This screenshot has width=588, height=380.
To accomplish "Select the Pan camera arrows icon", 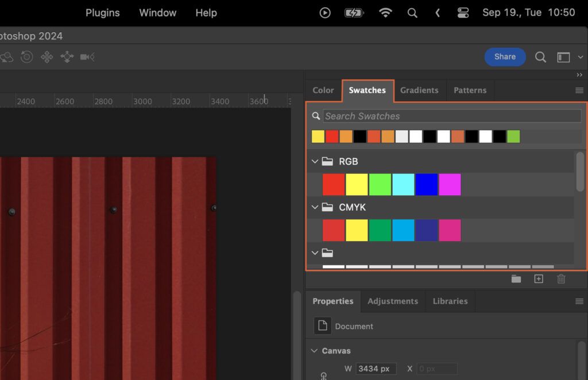I will click(x=47, y=57).
